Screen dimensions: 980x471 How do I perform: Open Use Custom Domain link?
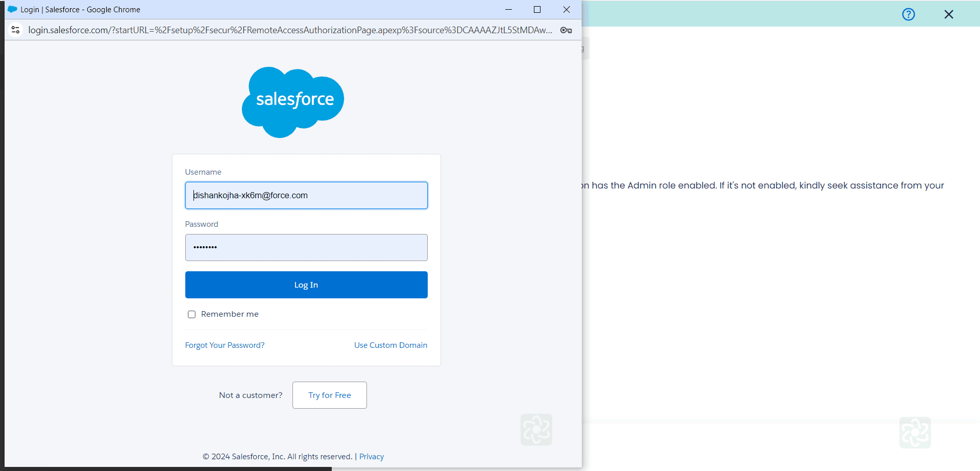[390, 345]
